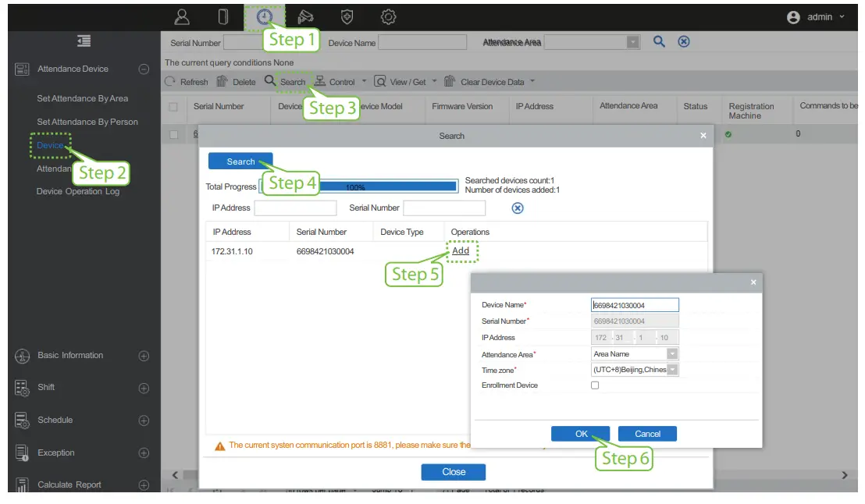Open the admin account dropdown arrow
This screenshot has height=504, width=865.
point(842,17)
